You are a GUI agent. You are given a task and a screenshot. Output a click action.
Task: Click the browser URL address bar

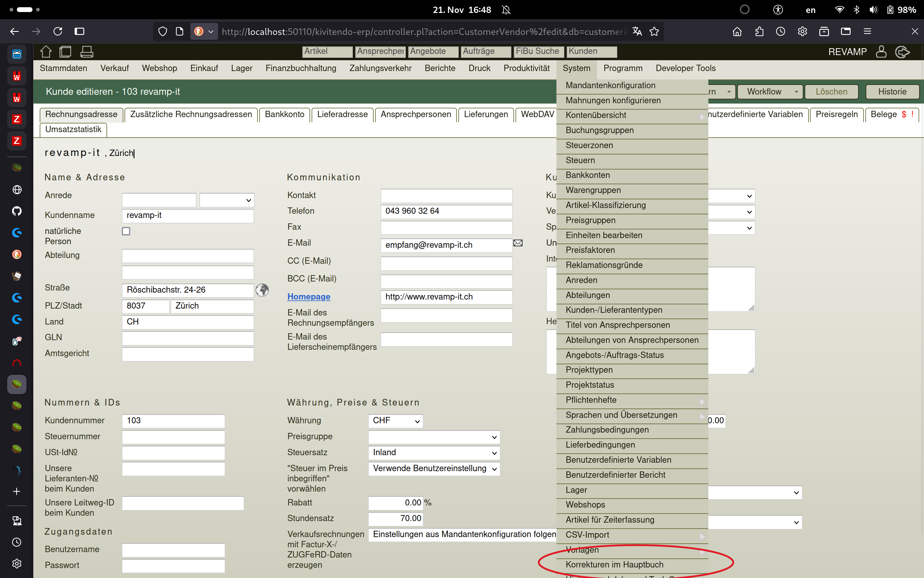click(424, 31)
